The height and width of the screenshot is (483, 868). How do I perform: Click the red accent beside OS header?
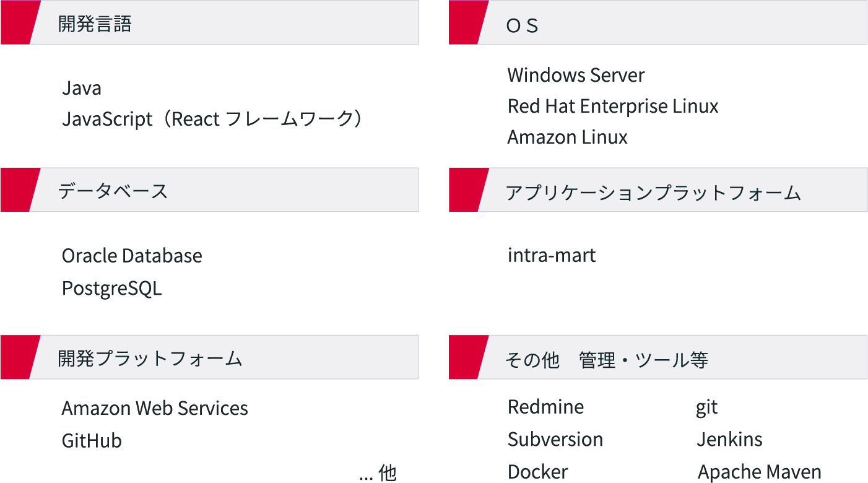point(466,23)
